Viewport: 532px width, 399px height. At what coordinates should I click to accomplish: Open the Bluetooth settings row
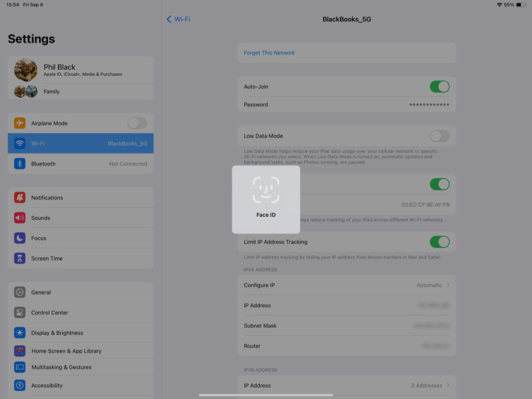(80, 164)
